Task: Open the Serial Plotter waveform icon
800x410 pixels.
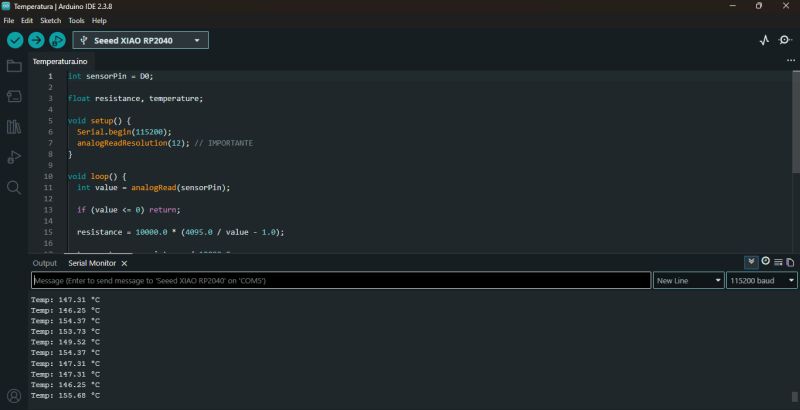Action: 764,40
